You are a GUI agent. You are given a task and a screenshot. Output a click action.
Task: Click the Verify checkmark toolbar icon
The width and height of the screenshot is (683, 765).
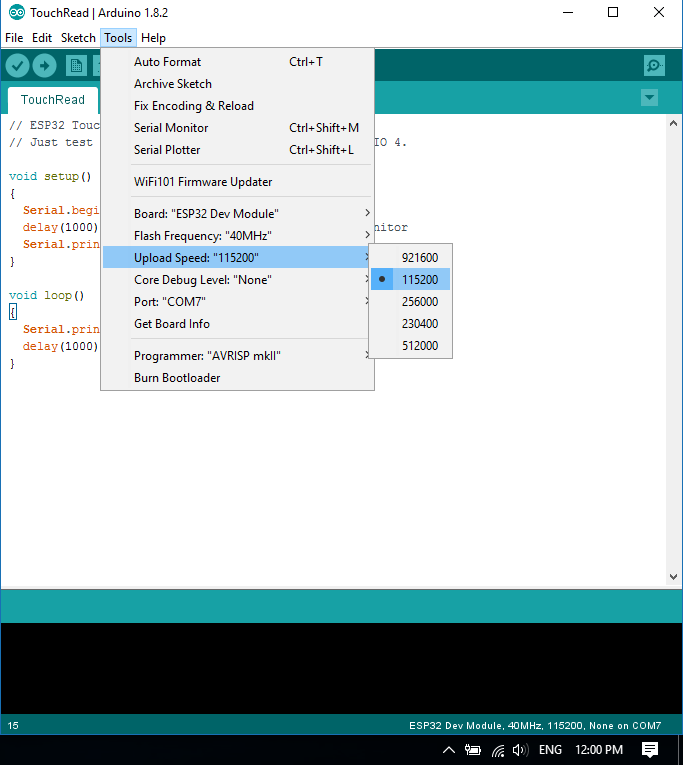pyautogui.click(x=17, y=66)
